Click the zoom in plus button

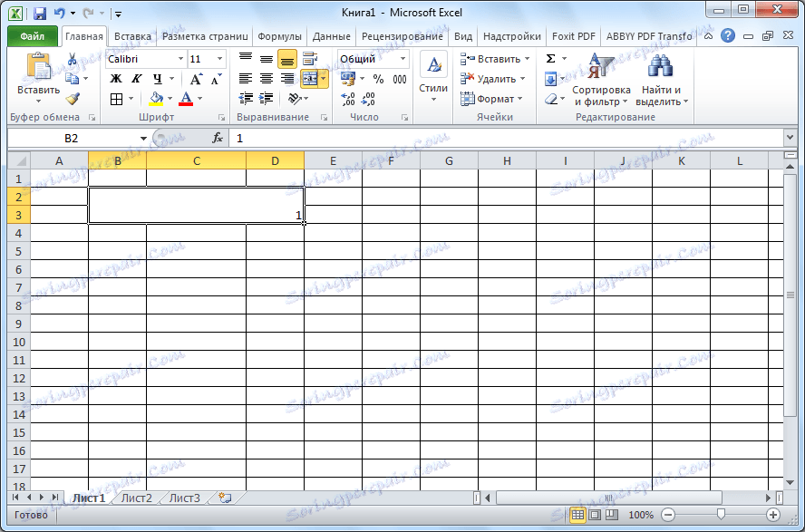(773, 515)
